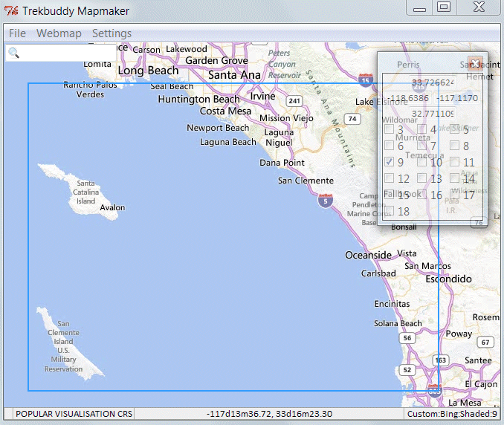Screen dimensions: 504x425
Task: Click the route 74 highway marker
Action: pos(352,119)
